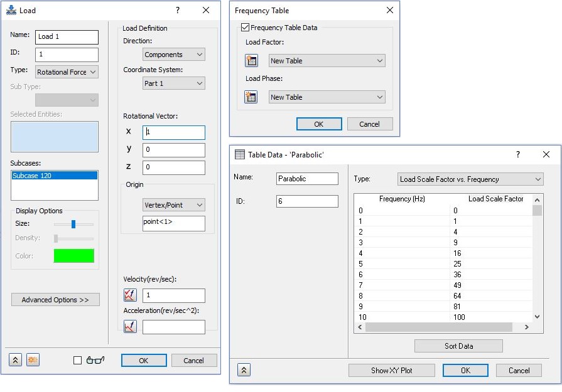Open the function table selector for Acceleration
This screenshot has width=562, height=392.
(x=130, y=326)
